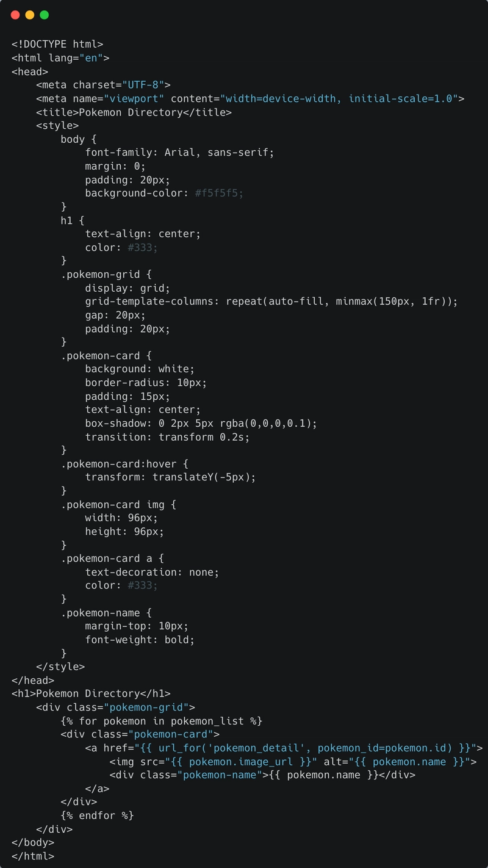
Task: Click the endfor template tag
Action: (97, 815)
